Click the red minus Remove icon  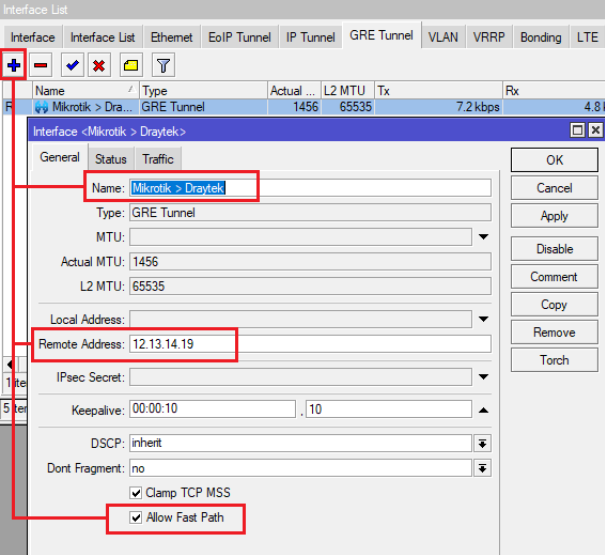point(41,66)
